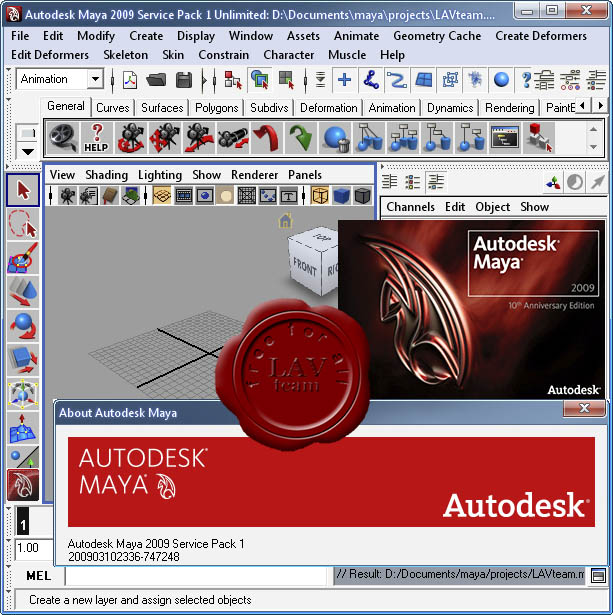613x615 pixels.
Task: Collapse the Channel Box panel arrow
Action: tap(382, 167)
